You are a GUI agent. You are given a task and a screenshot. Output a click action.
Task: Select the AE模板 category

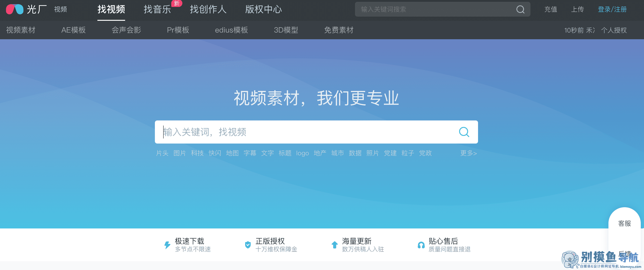73,30
